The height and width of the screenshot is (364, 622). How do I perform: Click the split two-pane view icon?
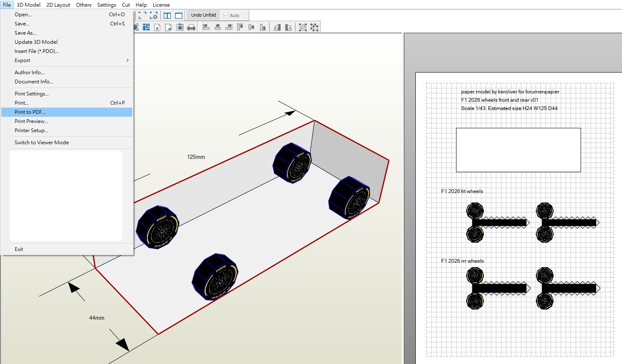167,15
